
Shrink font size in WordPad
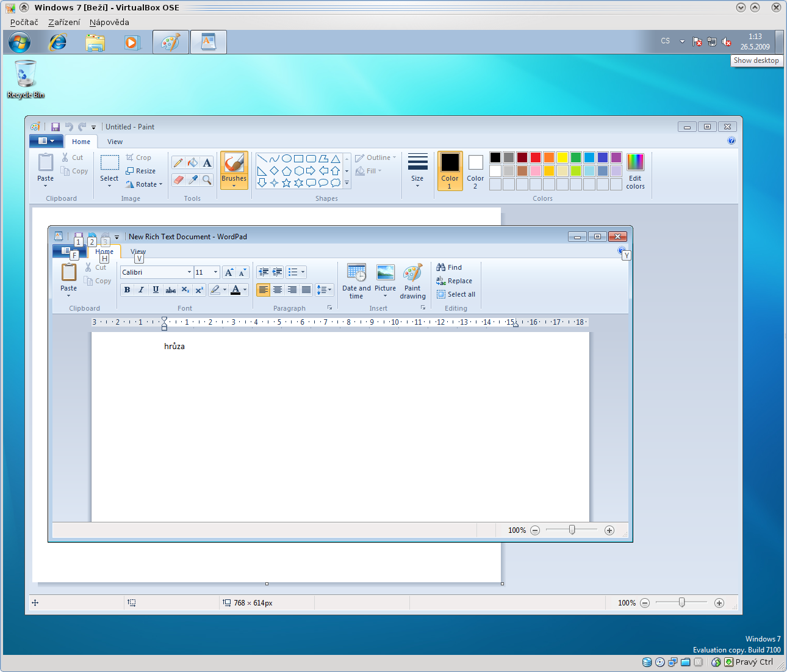[x=242, y=272]
